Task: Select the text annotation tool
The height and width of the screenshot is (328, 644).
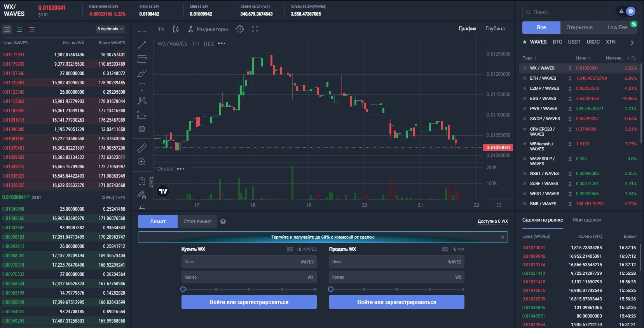Action: (x=142, y=87)
